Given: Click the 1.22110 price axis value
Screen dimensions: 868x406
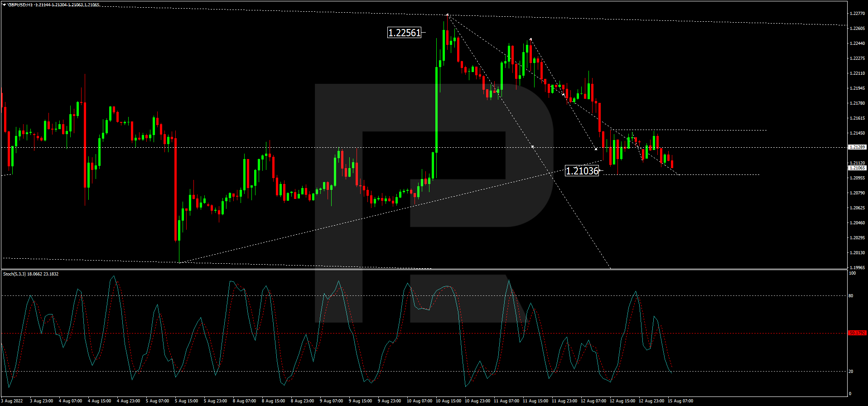Looking at the screenshot, I should coord(858,73).
